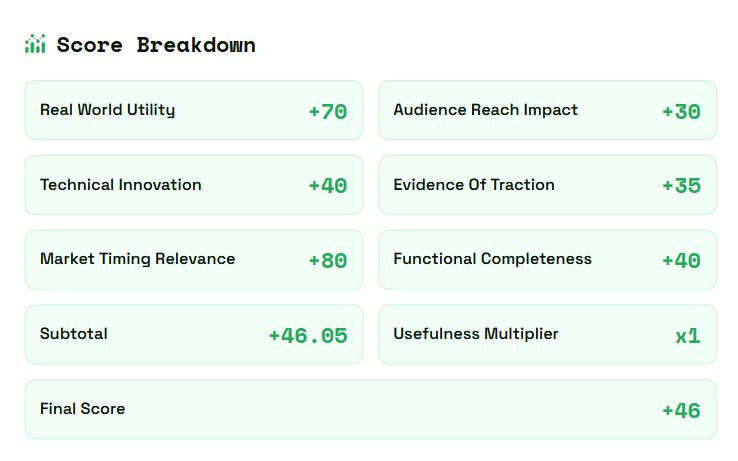The image size is (738, 461).
Task: Select the Real World Utility card
Action: pyautogui.click(x=194, y=110)
